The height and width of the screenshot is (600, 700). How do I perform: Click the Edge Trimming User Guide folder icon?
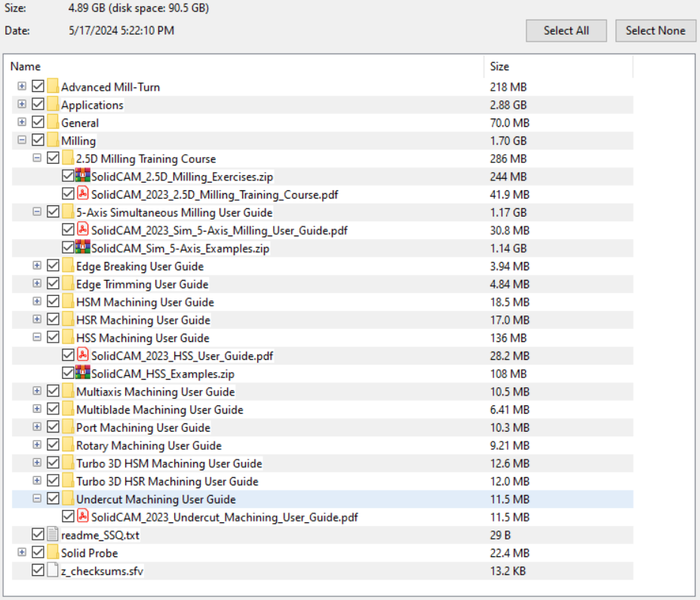pos(68,283)
